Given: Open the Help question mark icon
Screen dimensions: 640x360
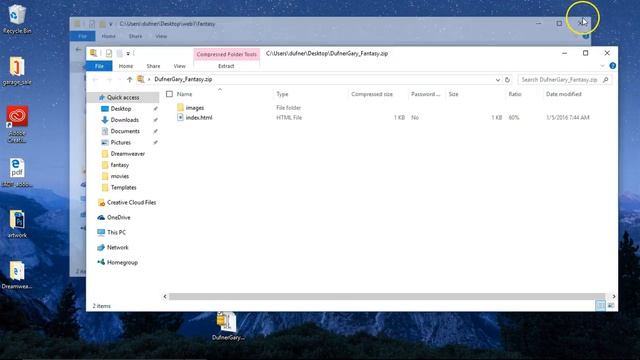Looking at the screenshot, I should pos(612,66).
